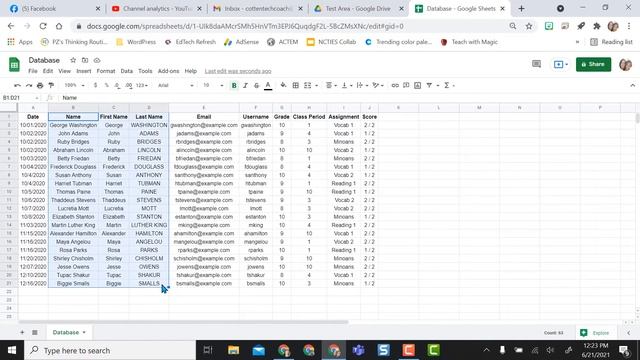Open the Format menu
This screenshot has height=360, width=640.
tap(106, 71)
